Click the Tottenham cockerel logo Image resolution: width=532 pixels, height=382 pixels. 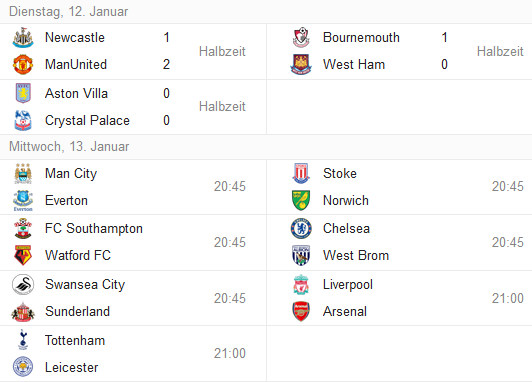[x=23, y=340]
